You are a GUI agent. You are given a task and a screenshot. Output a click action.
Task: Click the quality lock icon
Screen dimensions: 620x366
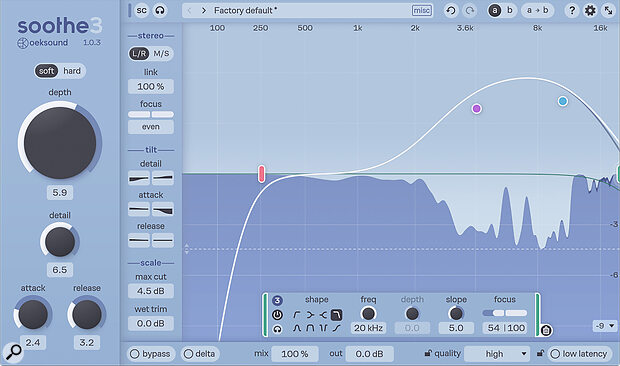click(428, 353)
